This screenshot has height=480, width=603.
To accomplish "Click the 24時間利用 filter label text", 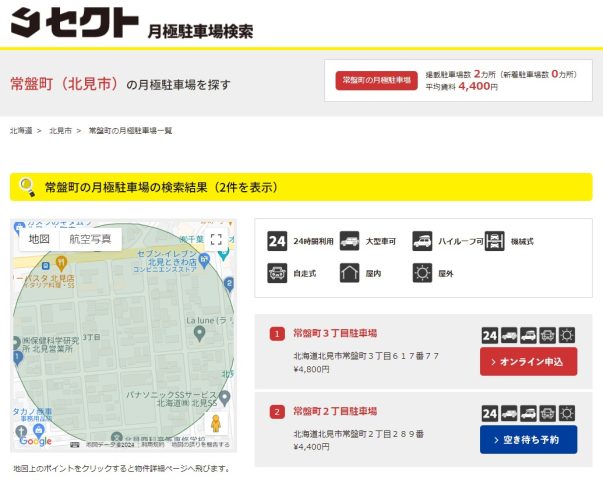I will [313, 241].
